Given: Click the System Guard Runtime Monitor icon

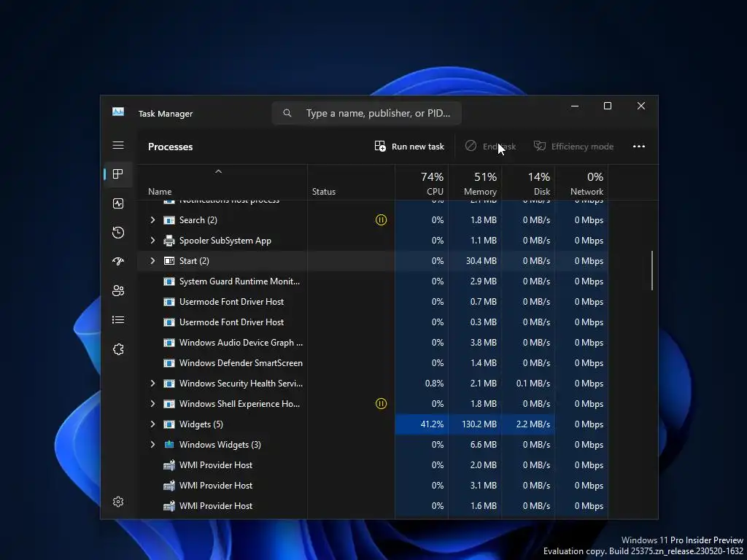Looking at the screenshot, I should point(169,281).
